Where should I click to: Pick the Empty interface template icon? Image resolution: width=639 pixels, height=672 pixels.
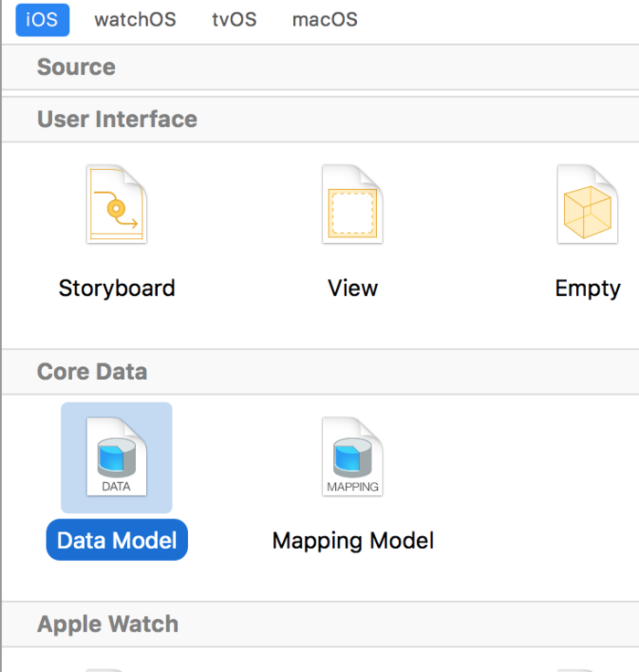587,205
